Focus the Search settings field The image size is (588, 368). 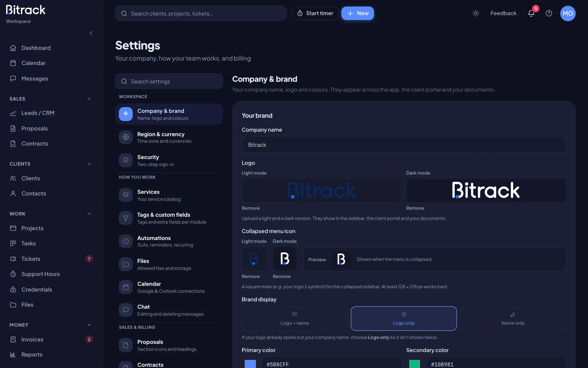pos(169,81)
